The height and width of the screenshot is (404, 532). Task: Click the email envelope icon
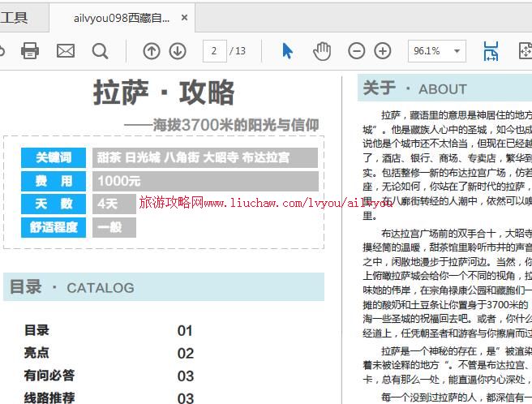click(x=66, y=51)
